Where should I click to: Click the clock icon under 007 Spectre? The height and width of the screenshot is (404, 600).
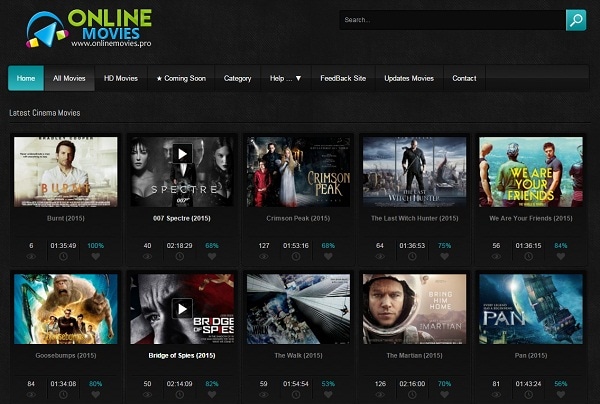(x=179, y=257)
